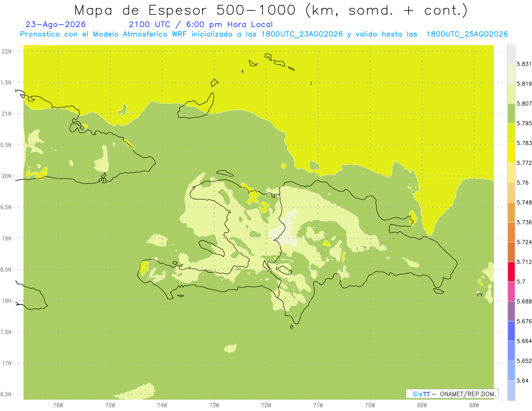Click the '75W' longitude label
This screenshot has height=411, width=532.
point(110,405)
